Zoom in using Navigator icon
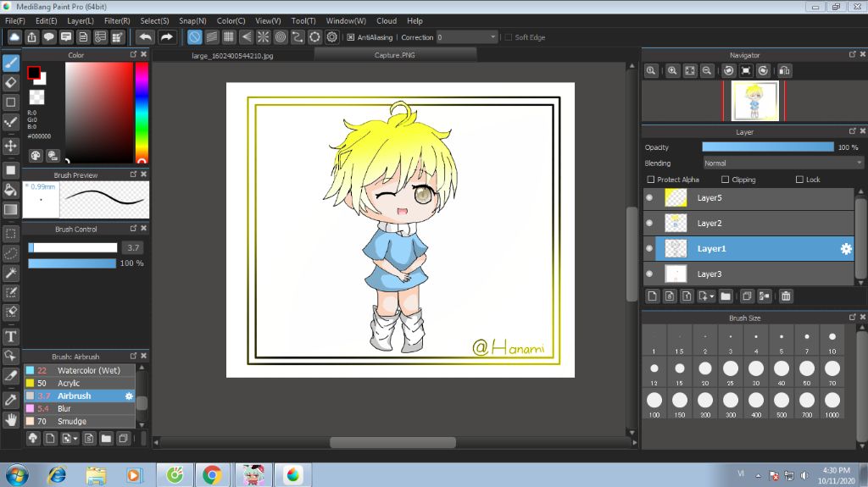Screen dimensions: 868x487 coord(672,71)
